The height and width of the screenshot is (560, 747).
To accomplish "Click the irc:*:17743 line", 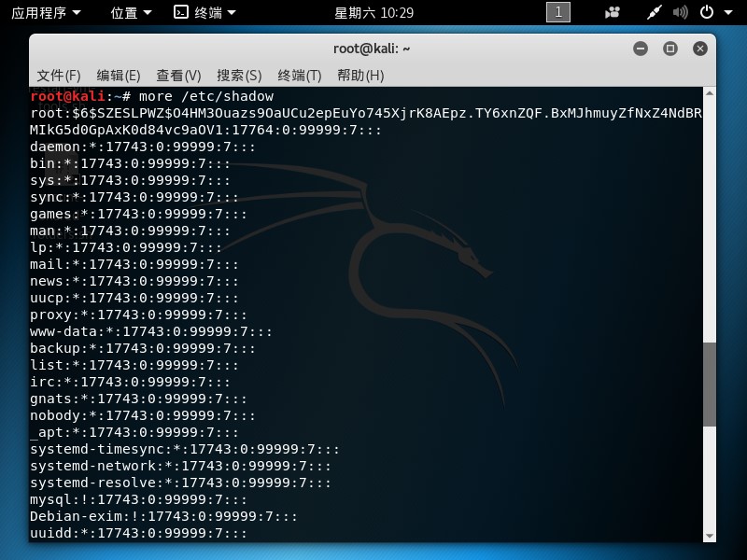I will pos(130,382).
